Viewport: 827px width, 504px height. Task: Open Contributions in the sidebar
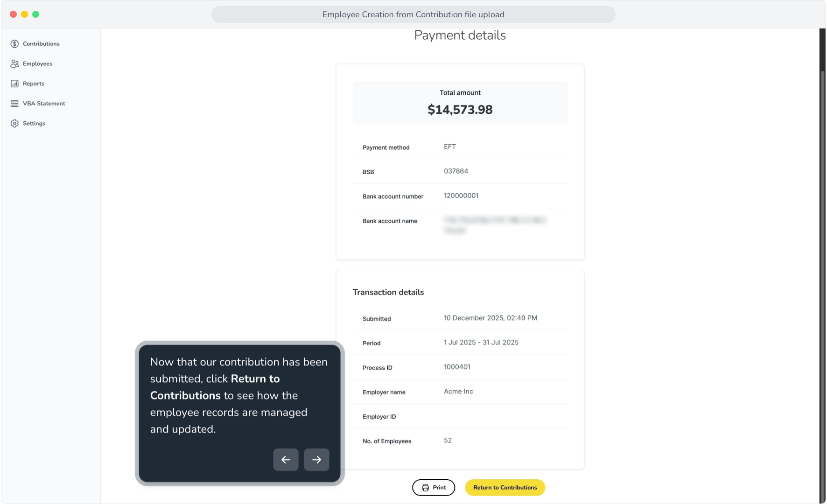pos(41,44)
